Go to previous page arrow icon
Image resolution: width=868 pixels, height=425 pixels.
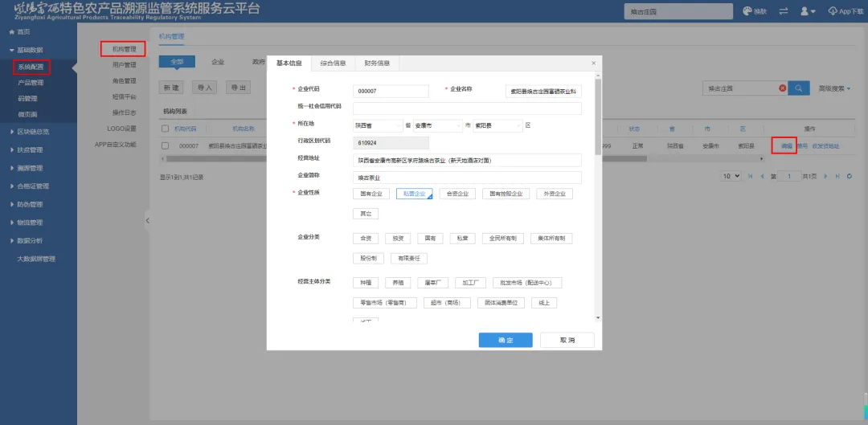pos(762,176)
